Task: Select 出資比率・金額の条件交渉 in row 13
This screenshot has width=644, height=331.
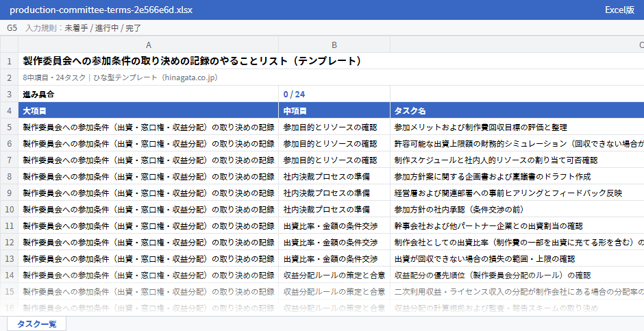Action: [334, 259]
